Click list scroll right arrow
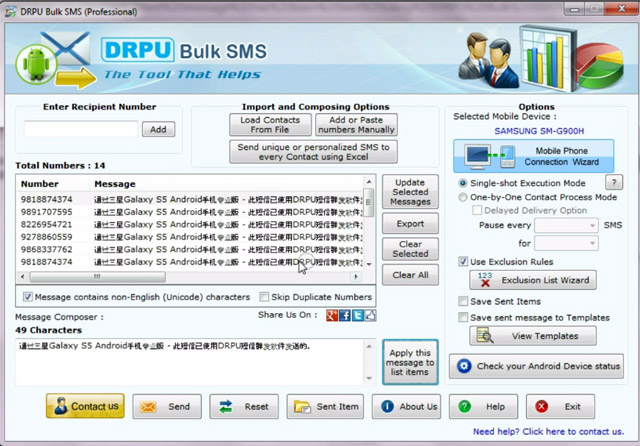 click(356, 277)
